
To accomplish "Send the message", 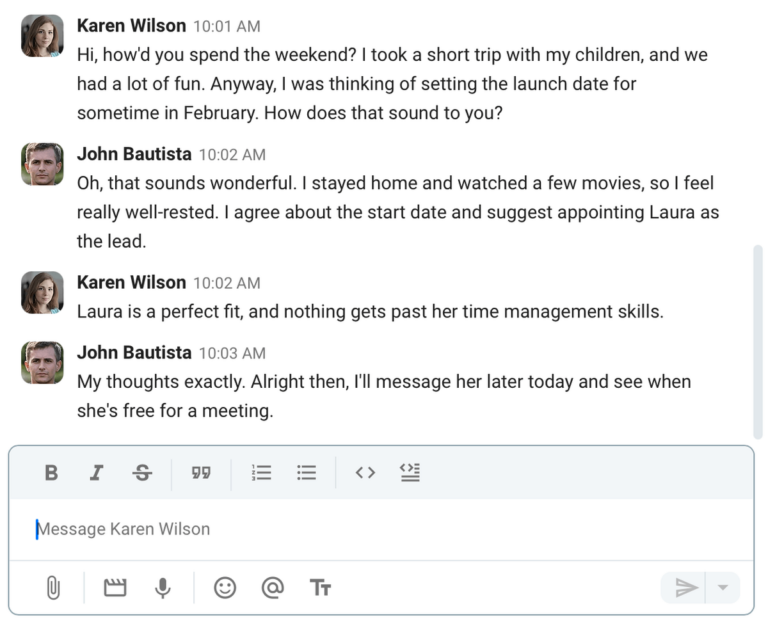I will [x=685, y=588].
